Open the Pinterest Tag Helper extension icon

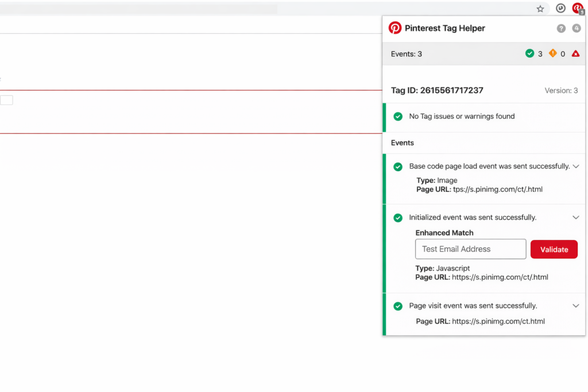click(577, 9)
